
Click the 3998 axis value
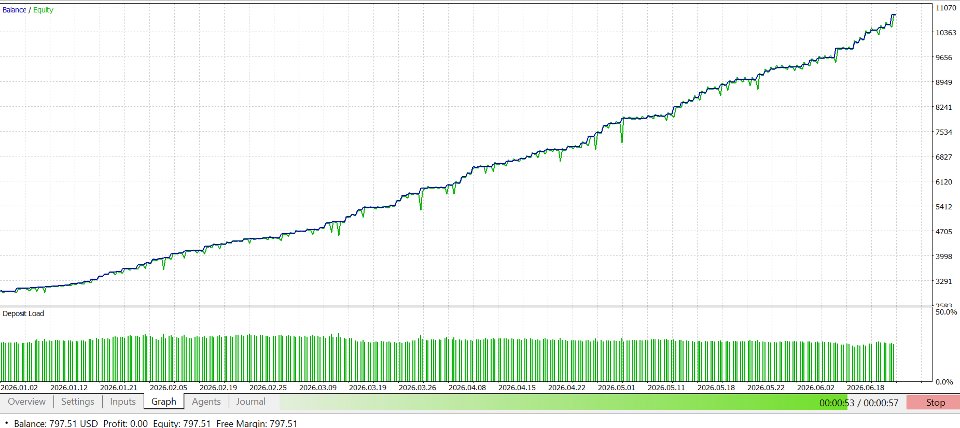945,257
